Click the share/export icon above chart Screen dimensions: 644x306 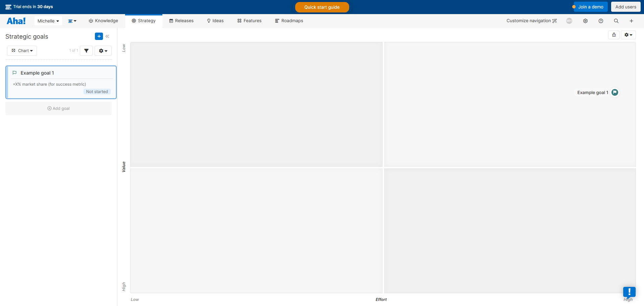pyautogui.click(x=614, y=35)
